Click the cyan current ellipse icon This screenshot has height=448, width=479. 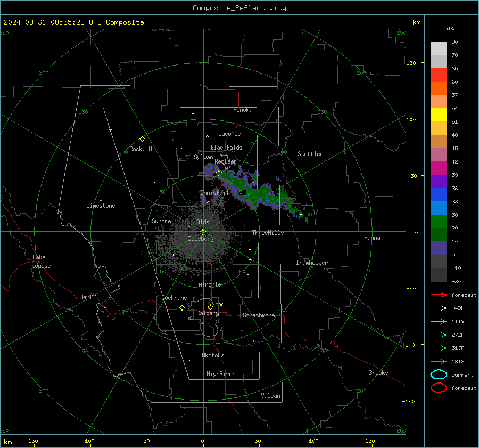(x=439, y=374)
